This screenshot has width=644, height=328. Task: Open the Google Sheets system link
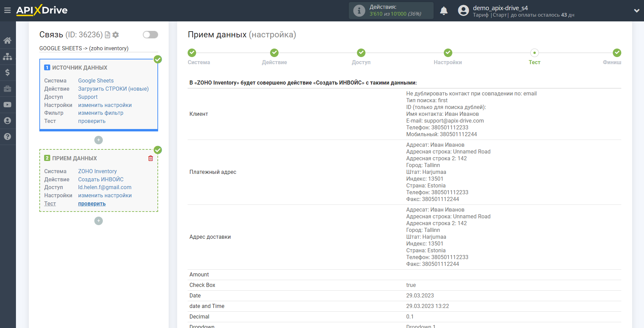96,80
